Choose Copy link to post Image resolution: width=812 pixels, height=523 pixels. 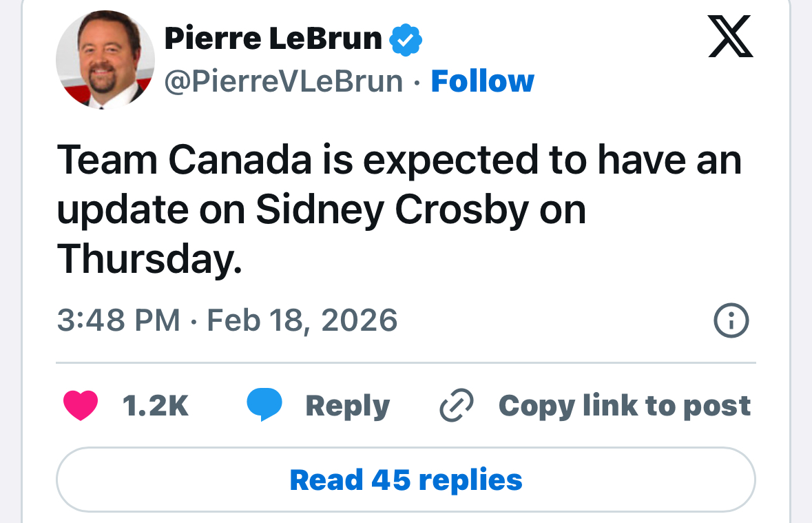625,405
